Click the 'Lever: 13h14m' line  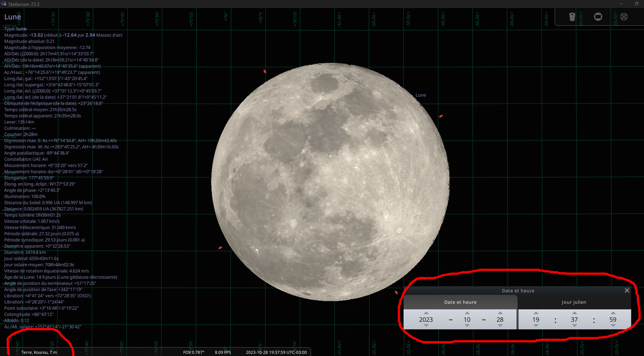click(x=19, y=122)
